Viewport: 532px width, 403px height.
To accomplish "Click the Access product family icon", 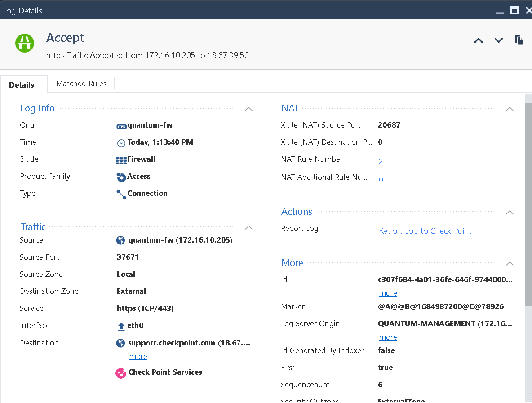I will (x=120, y=176).
